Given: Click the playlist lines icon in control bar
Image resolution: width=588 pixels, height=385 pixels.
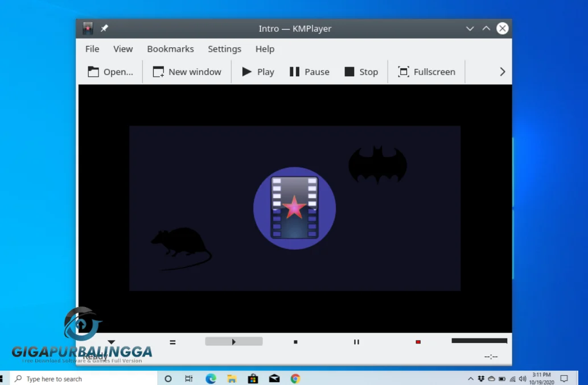Looking at the screenshot, I should click(172, 342).
